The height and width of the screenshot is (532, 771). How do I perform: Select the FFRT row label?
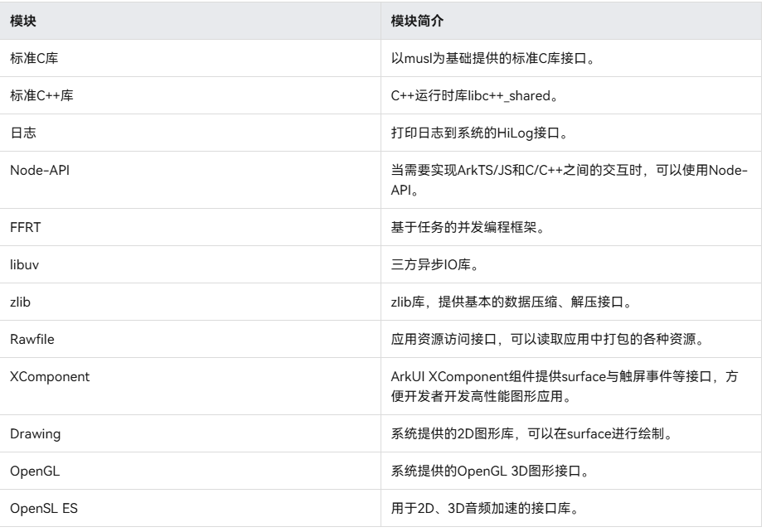[26, 227]
